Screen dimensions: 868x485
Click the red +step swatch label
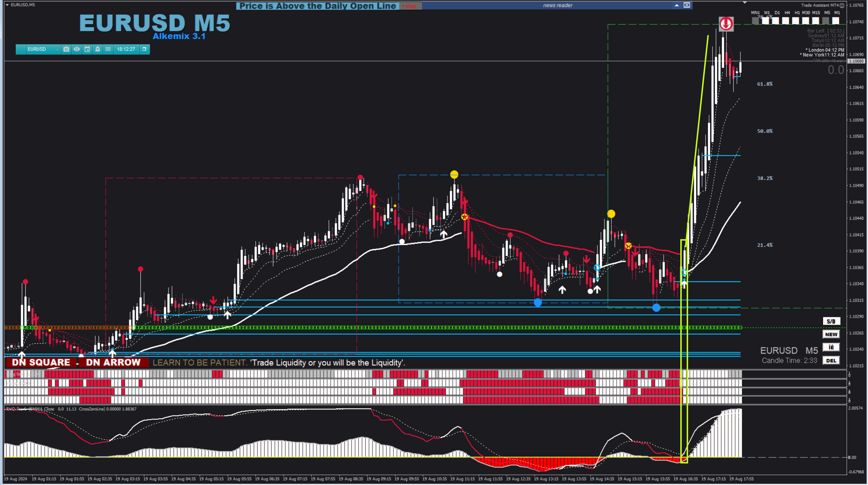[x=409, y=6]
